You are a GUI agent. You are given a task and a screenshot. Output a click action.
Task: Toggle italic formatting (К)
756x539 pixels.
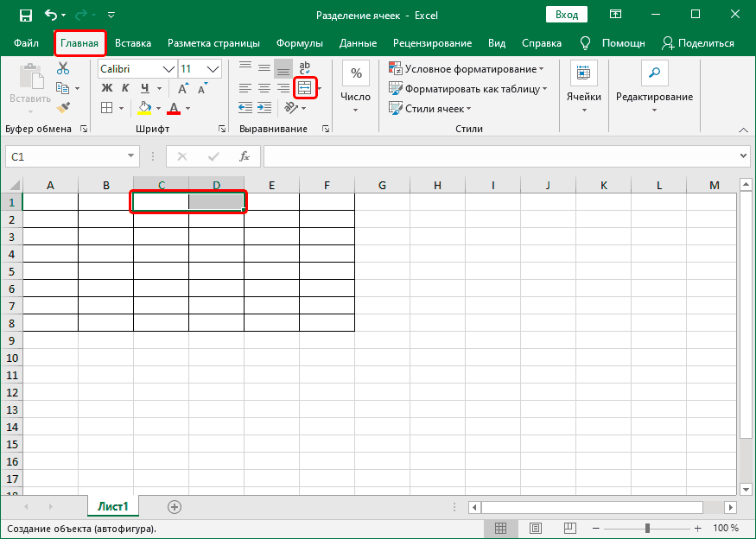pos(126,88)
